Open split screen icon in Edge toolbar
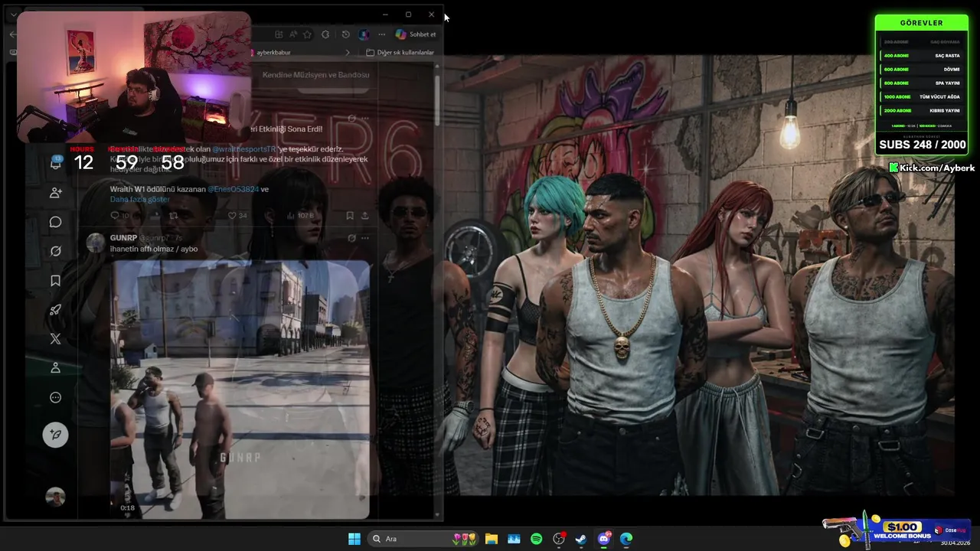Viewport: 980px width, 551px height. (279, 34)
